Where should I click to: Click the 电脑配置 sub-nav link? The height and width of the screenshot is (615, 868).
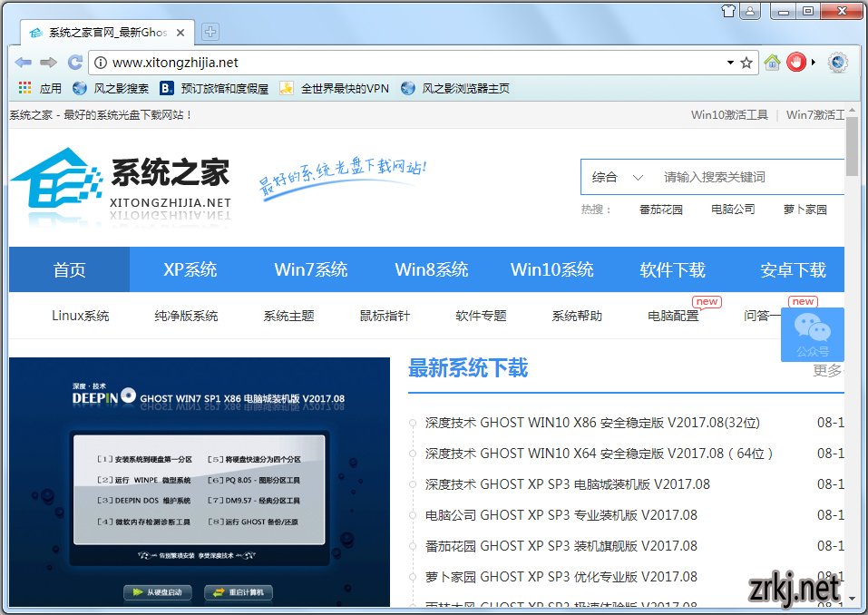673,316
